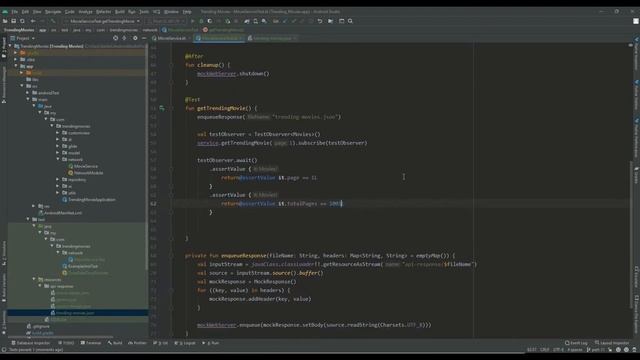Screen dimensions: 640x360
Task: Open the Project view type dropdown
Action: click(23, 38)
